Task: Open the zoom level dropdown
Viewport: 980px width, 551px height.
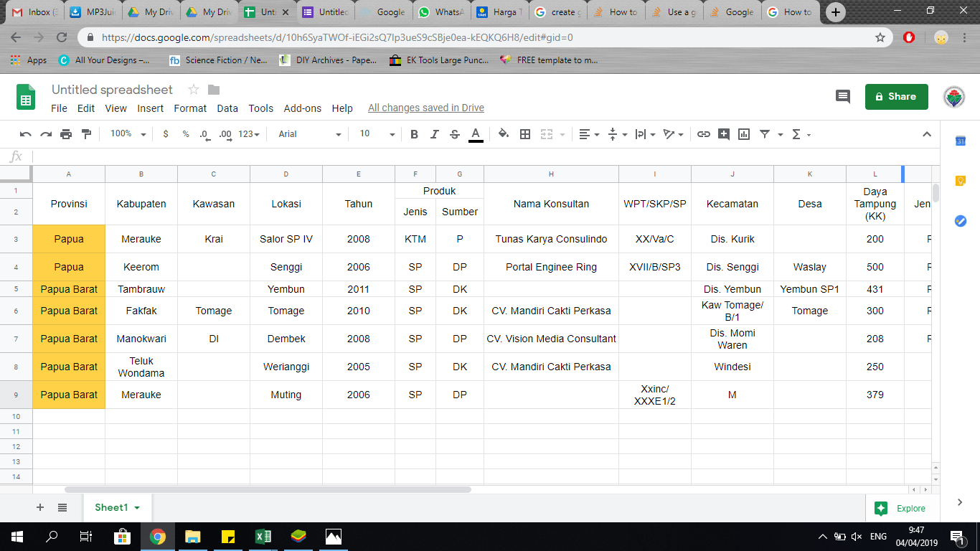Action: 128,134
